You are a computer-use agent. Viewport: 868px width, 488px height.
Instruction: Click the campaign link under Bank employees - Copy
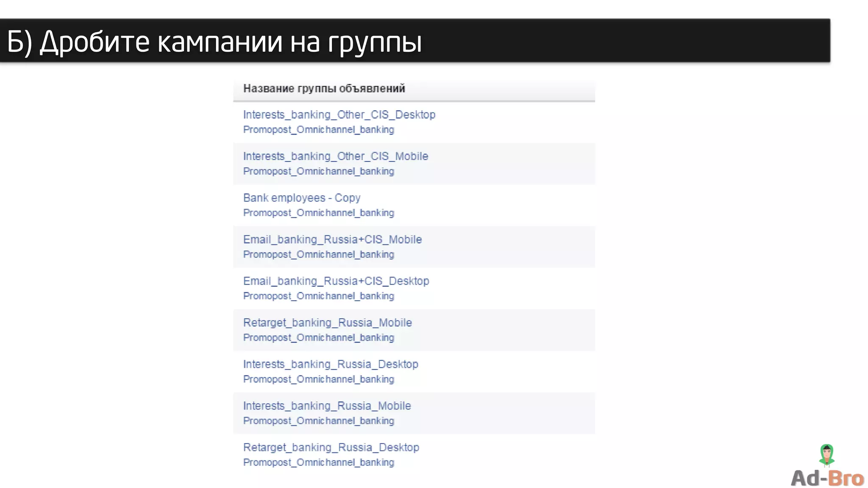click(318, 213)
